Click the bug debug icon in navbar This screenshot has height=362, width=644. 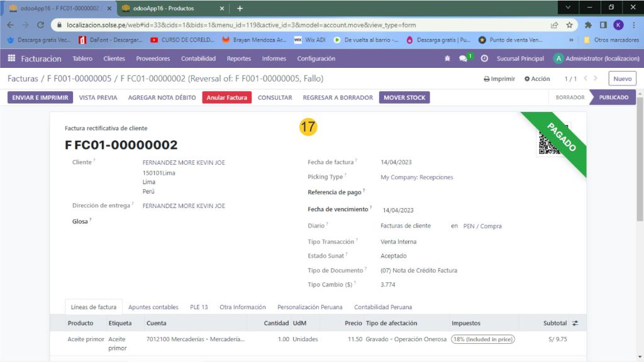pos(447,58)
